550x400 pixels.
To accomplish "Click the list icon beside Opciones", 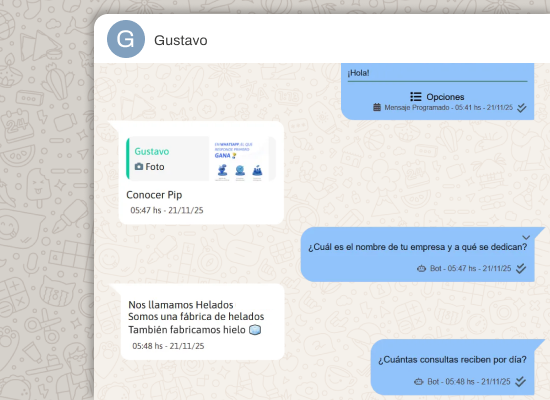I will (416, 96).
